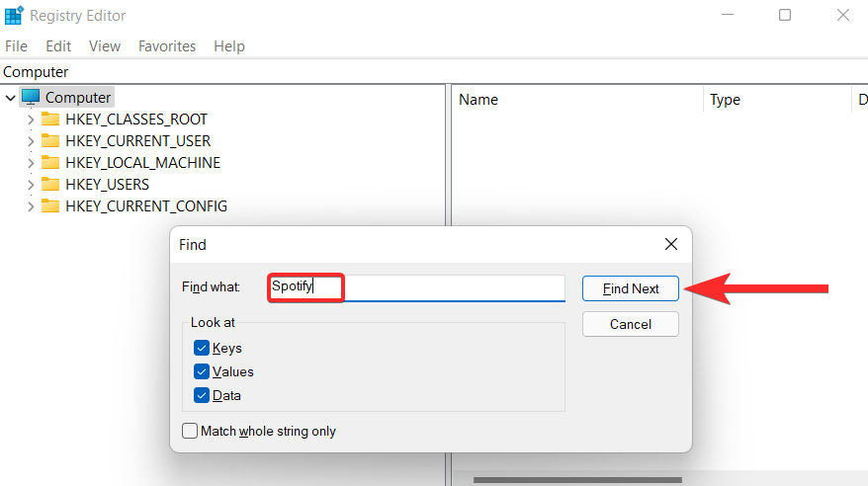Screen dimensions: 868x486
Task: Close the Find dialog
Action: coord(671,244)
